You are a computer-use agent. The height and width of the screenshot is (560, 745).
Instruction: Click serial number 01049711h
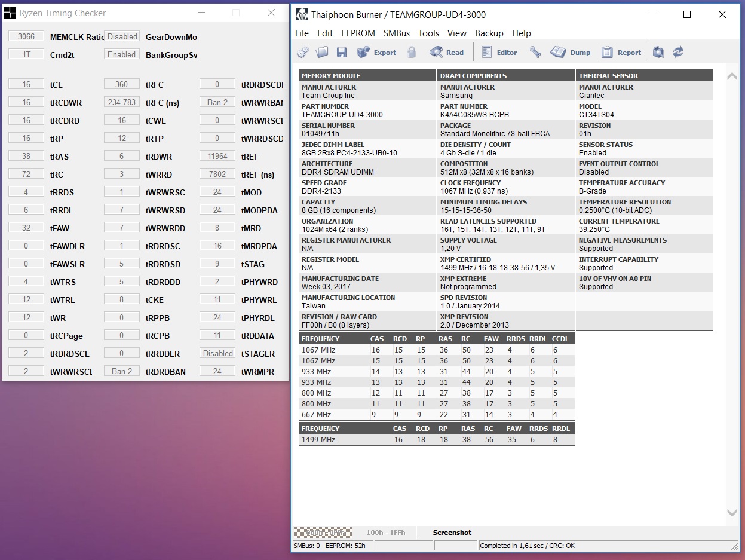pyautogui.click(x=320, y=134)
